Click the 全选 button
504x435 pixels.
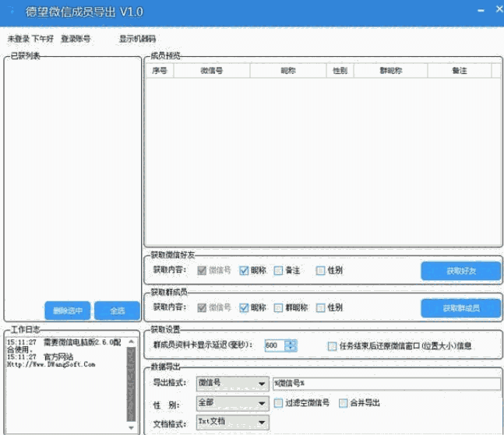click(117, 310)
